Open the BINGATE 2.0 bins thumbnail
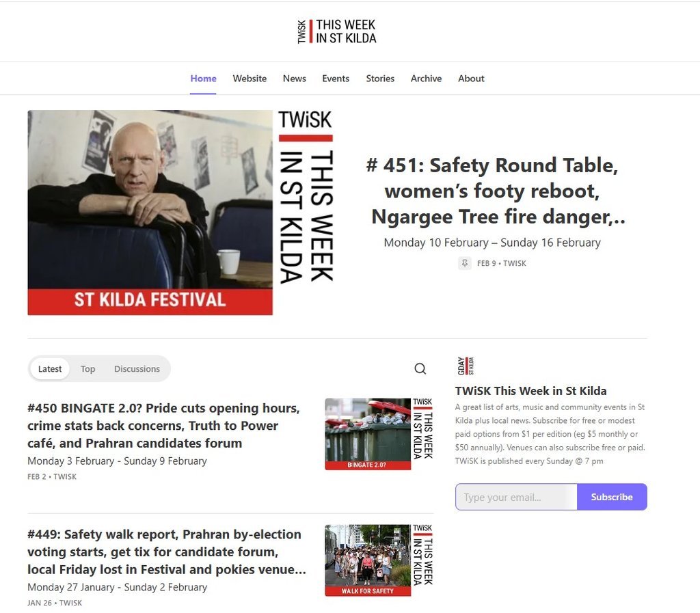 (379, 434)
